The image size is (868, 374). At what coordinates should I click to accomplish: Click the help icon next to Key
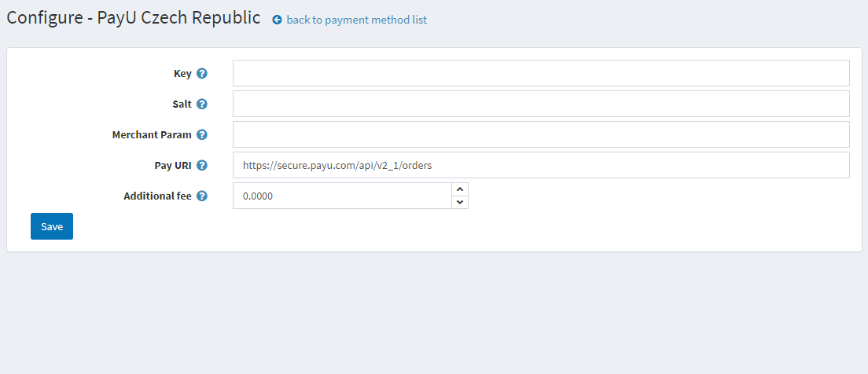[x=202, y=73]
